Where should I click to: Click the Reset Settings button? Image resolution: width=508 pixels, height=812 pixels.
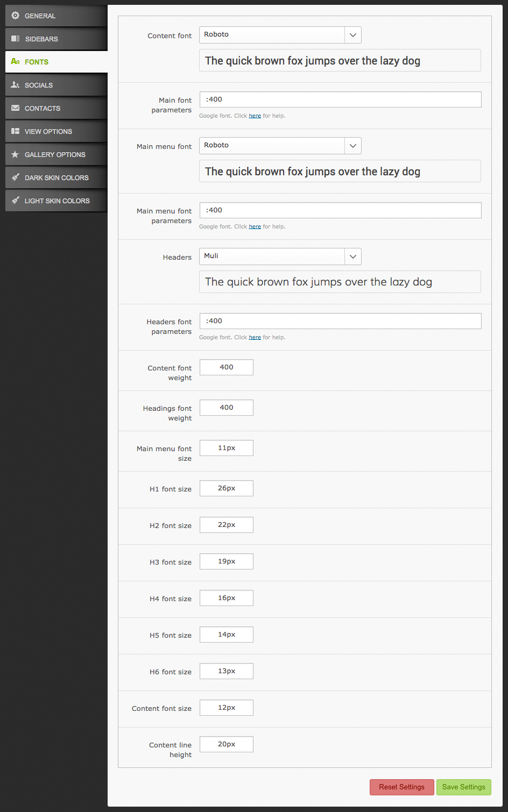(x=402, y=787)
